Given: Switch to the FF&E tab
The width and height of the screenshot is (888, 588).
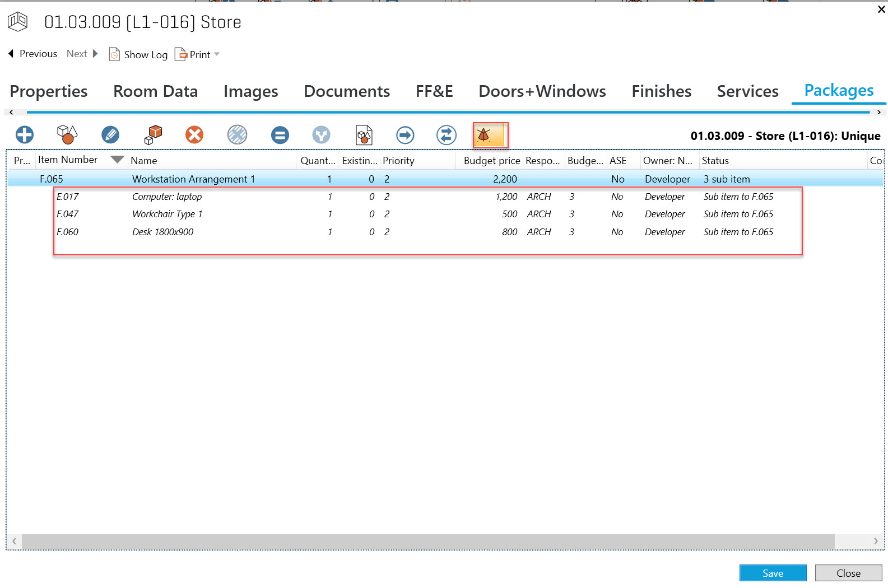Looking at the screenshot, I should 434,91.
